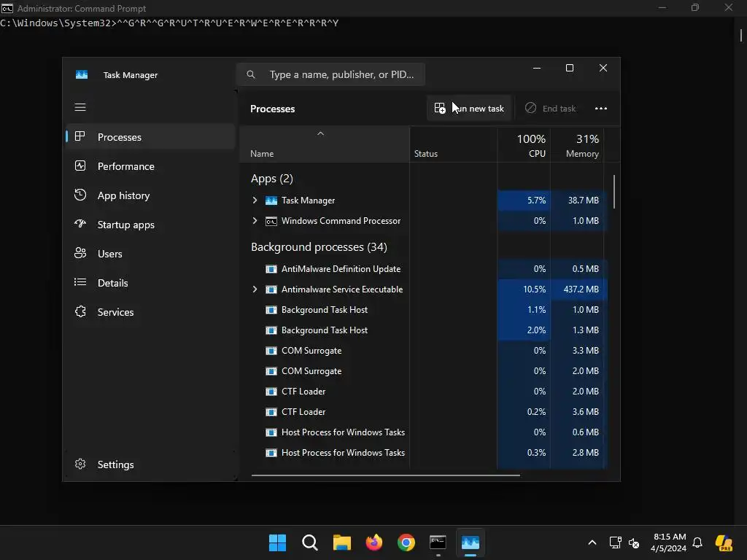Open the Users page
Screen dimensions: 747x560
tap(150, 254)
